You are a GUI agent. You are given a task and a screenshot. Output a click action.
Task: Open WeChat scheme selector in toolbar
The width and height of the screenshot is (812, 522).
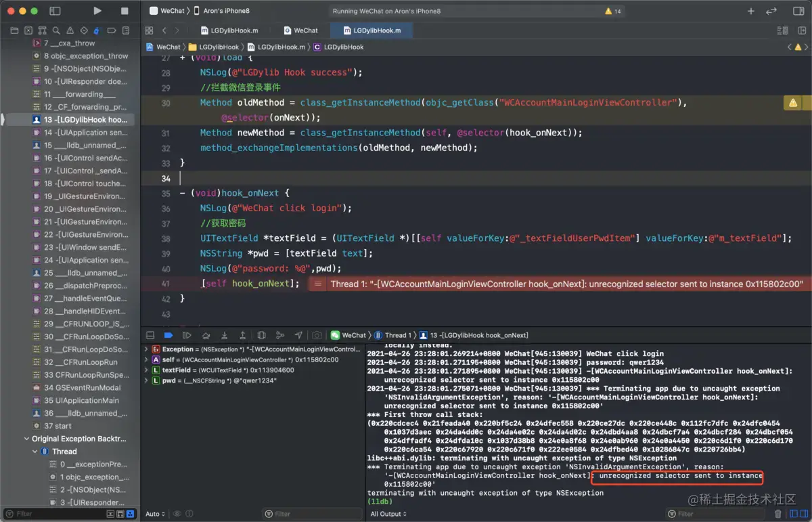click(x=166, y=11)
